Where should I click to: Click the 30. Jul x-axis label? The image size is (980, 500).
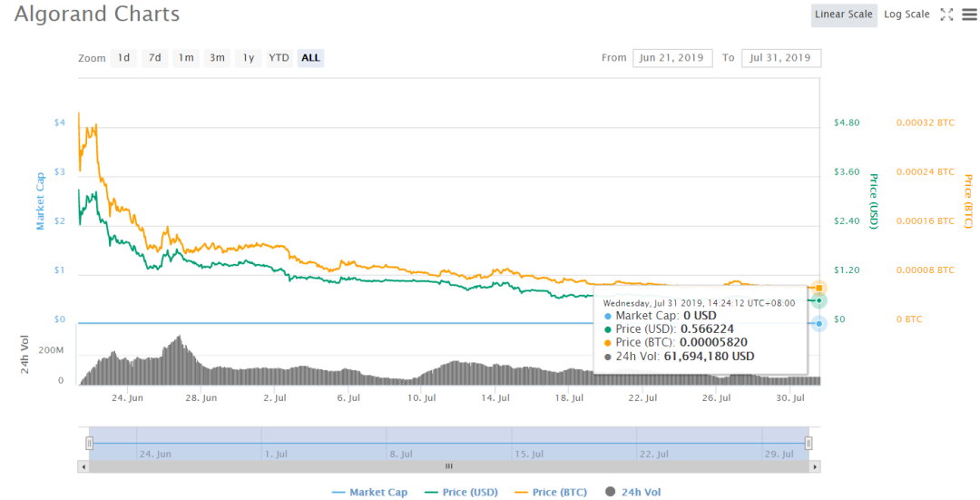[790, 398]
